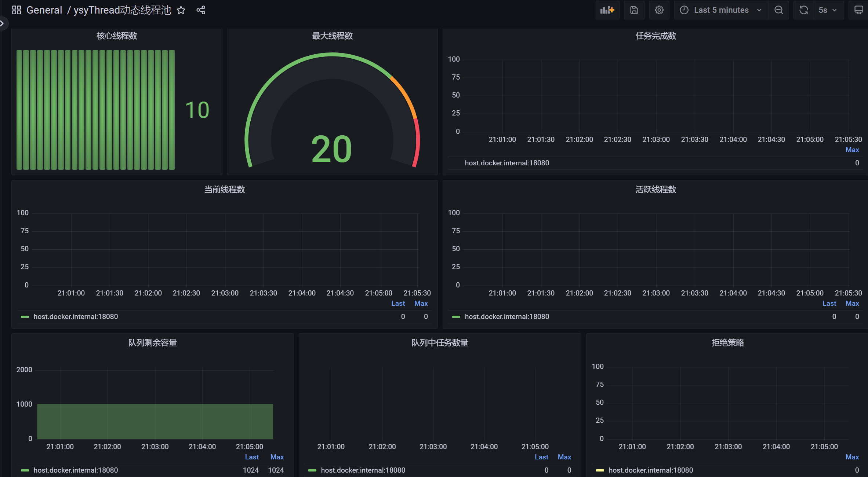Open dashboards grid icon
This screenshot has width=868, height=477.
point(17,10)
